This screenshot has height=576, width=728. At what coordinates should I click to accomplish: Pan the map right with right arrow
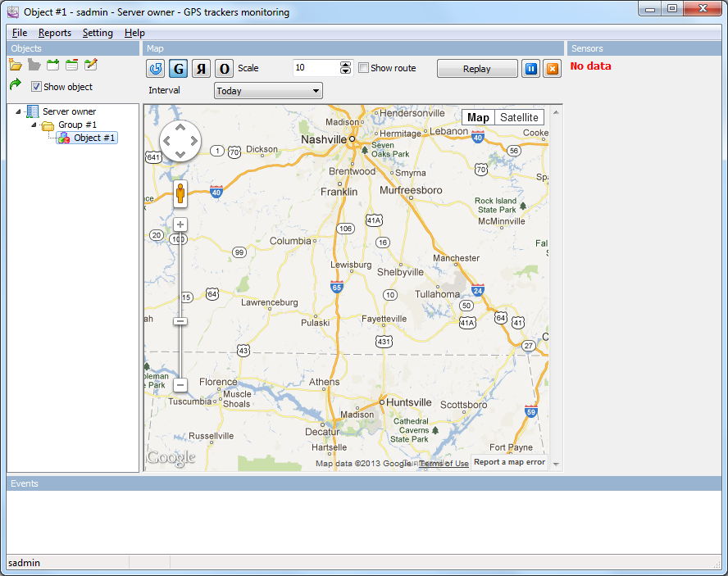194,141
